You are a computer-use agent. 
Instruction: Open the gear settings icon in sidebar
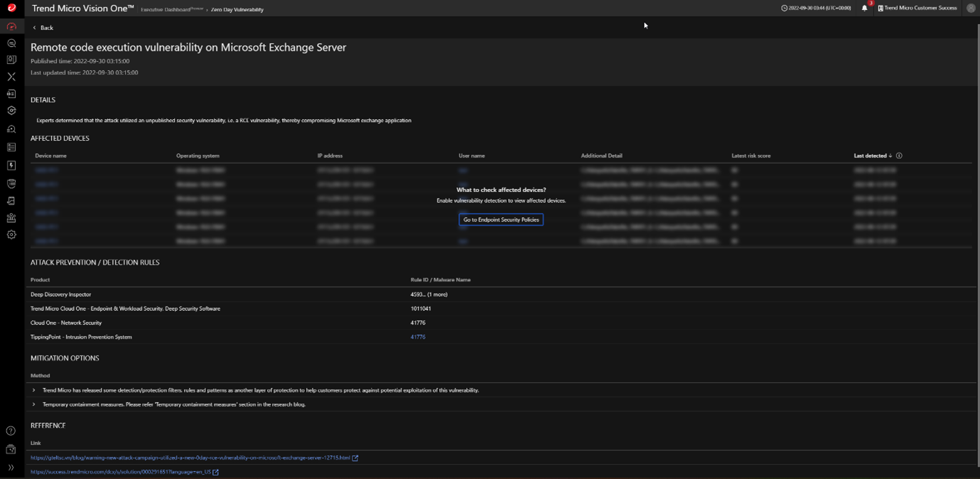pyautogui.click(x=11, y=235)
